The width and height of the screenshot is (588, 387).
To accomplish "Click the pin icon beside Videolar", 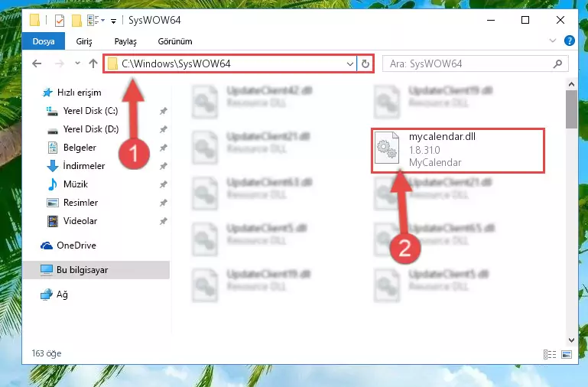I will coord(163,221).
